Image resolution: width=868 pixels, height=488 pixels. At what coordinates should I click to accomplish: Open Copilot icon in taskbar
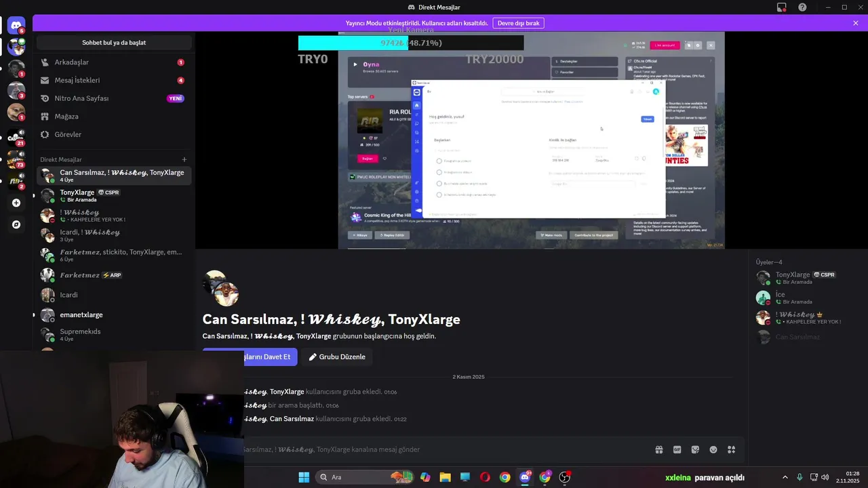[425, 477]
